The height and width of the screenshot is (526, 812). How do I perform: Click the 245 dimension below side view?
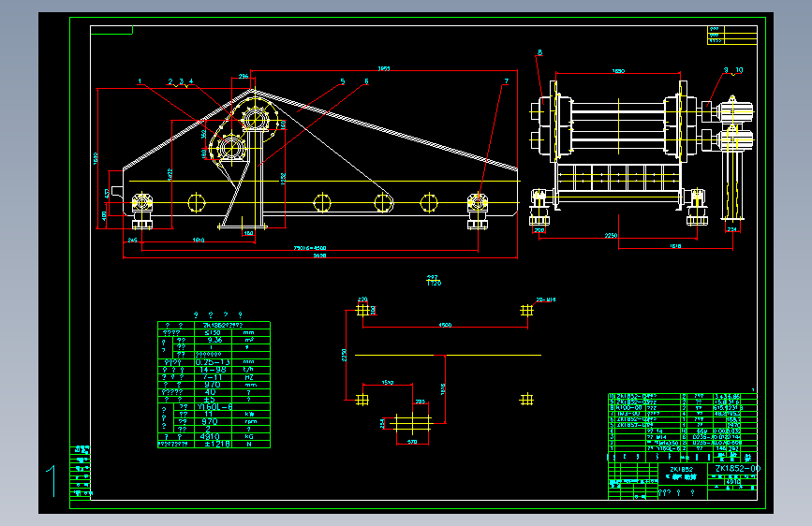[x=132, y=241]
